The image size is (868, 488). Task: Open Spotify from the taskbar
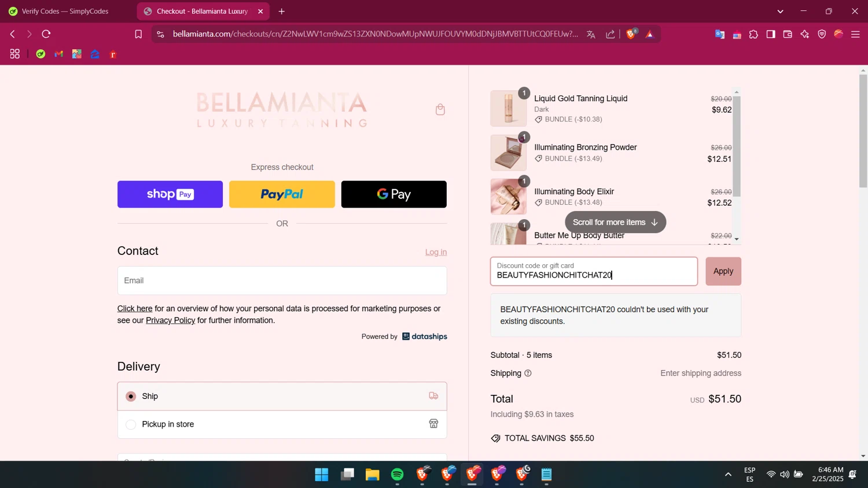pyautogui.click(x=398, y=475)
